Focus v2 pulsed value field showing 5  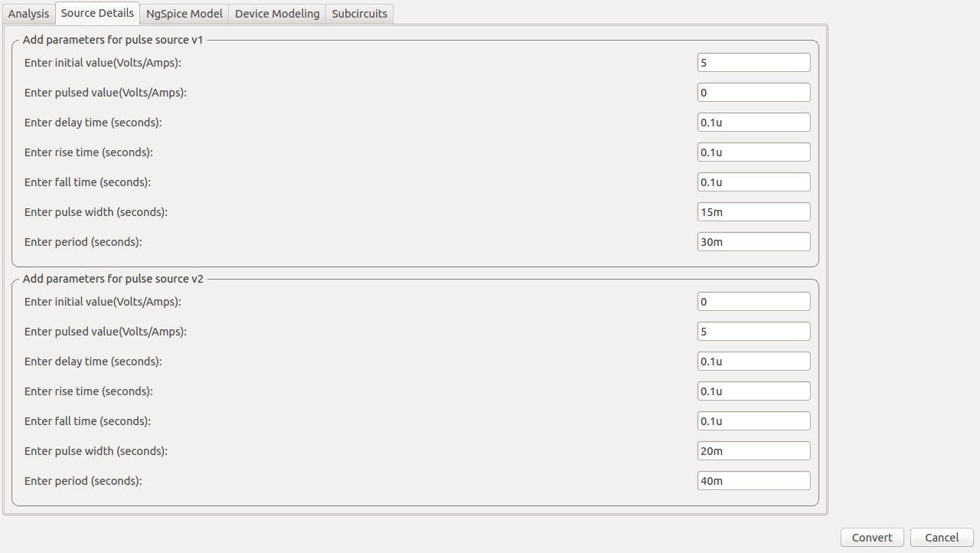[753, 332]
